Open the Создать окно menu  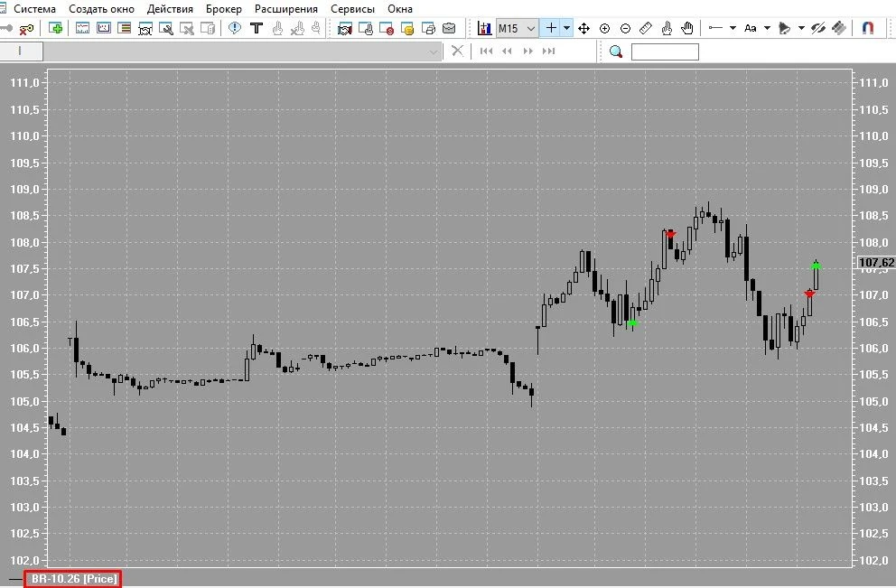point(102,9)
